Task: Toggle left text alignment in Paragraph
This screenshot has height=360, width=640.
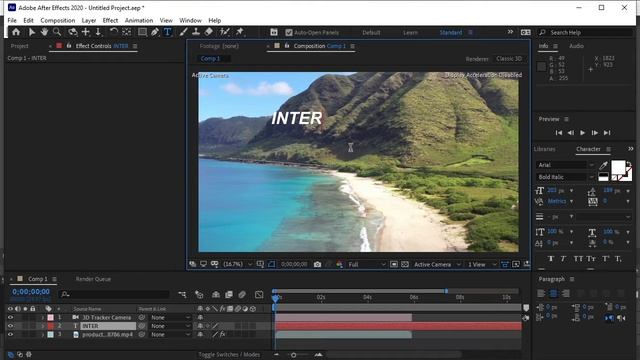Action: (541, 293)
